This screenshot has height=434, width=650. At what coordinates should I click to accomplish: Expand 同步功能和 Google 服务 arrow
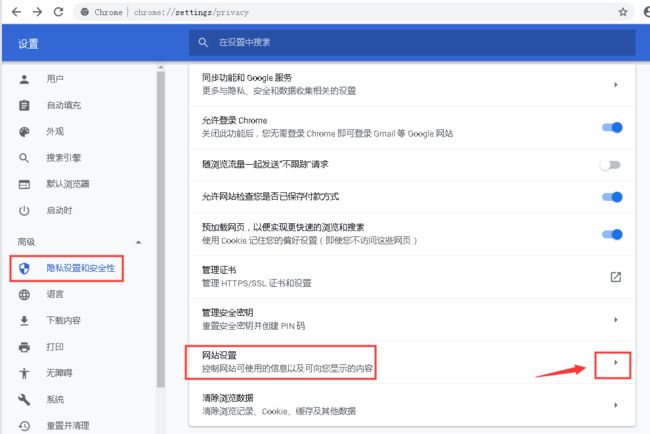(x=616, y=85)
